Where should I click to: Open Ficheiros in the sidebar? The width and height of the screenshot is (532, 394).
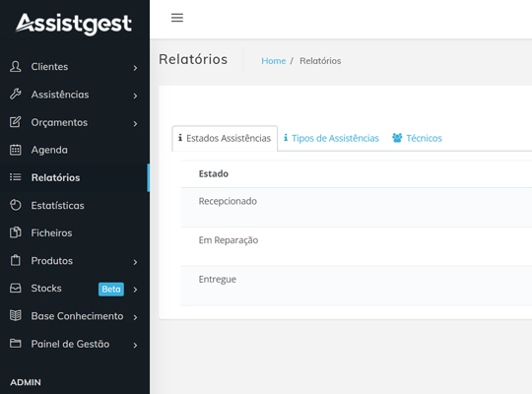(x=75, y=232)
